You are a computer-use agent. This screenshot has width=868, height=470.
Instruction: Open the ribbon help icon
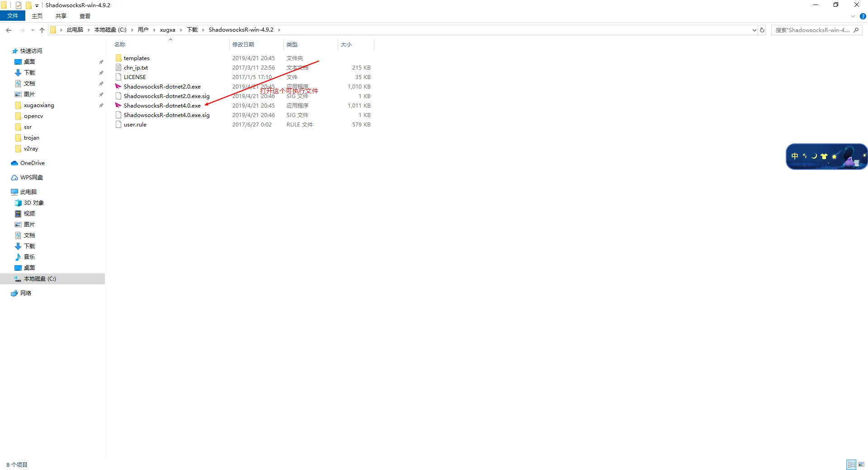[863, 16]
